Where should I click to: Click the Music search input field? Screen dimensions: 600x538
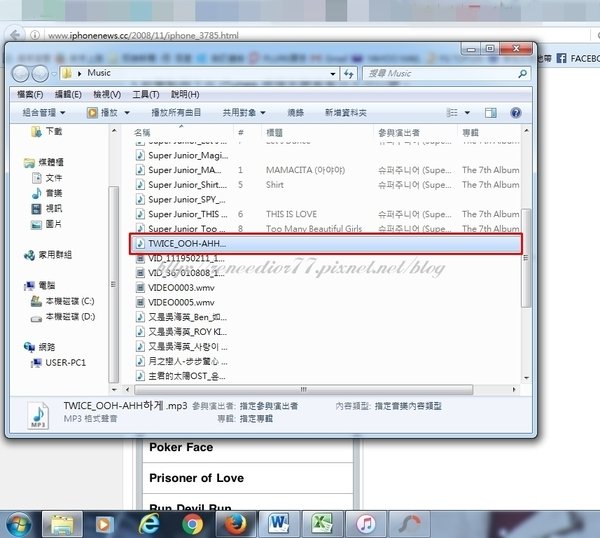click(440, 73)
